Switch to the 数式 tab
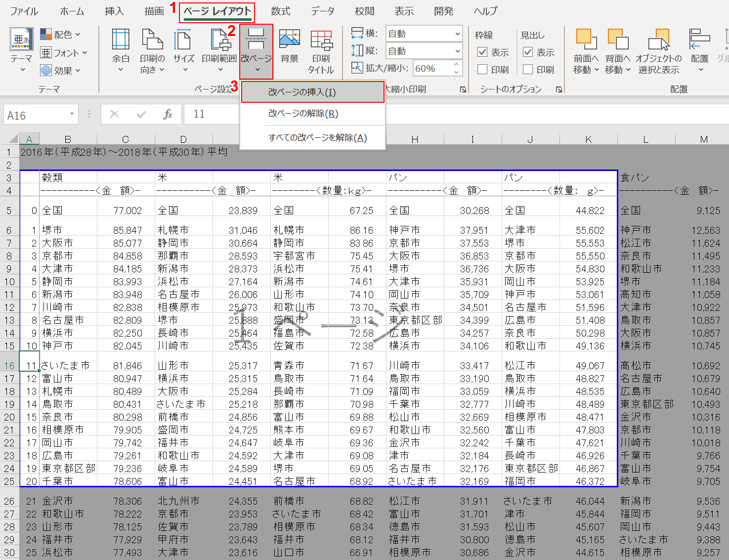Image resolution: width=729 pixels, height=560 pixels. tap(280, 11)
